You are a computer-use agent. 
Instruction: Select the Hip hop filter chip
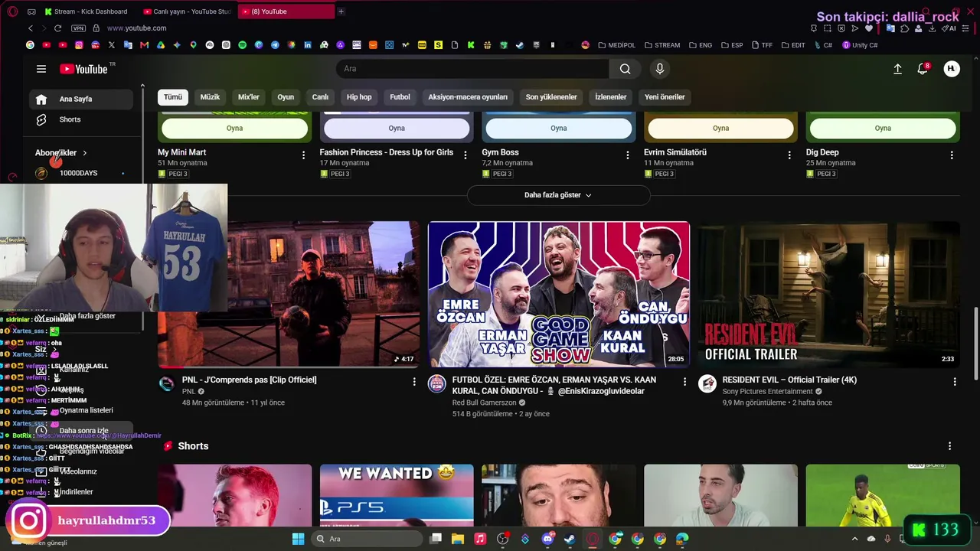point(359,97)
